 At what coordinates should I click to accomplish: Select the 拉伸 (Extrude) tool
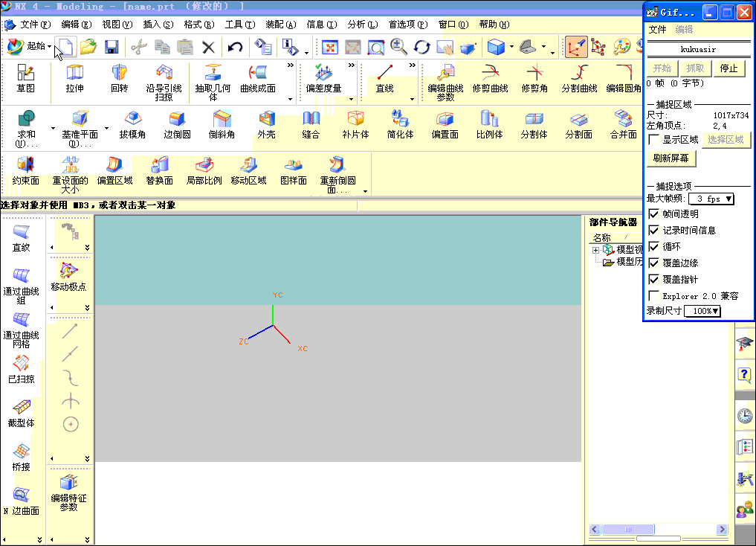click(x=75, y=77)
